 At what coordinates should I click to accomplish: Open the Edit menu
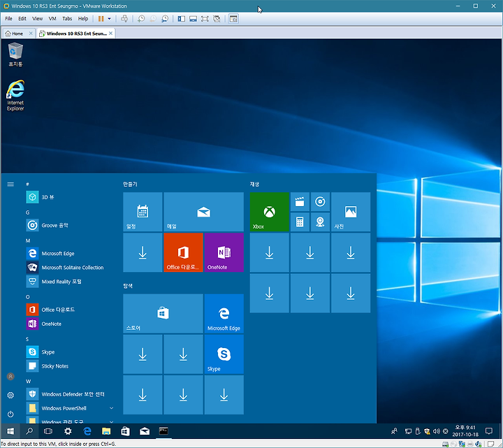point(22,19)
